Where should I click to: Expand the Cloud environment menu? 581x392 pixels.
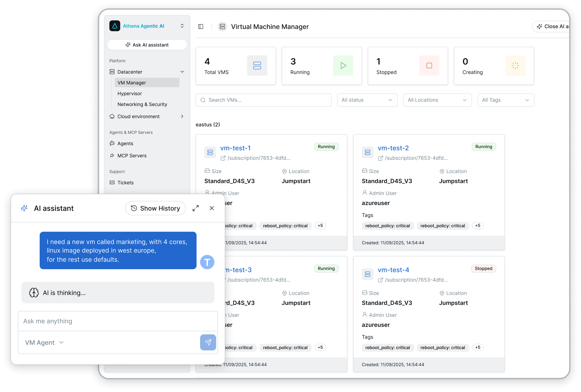tap(182, 116)
